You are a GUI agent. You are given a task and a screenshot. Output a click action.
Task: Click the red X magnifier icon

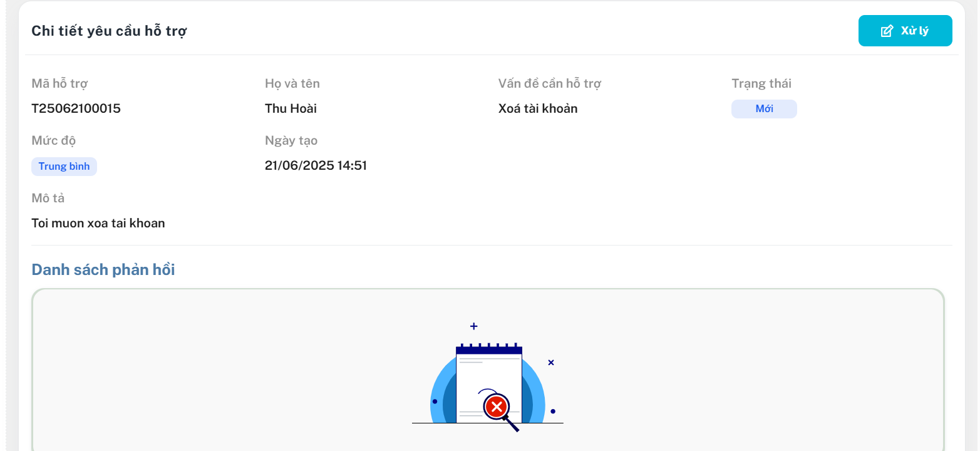497,408
